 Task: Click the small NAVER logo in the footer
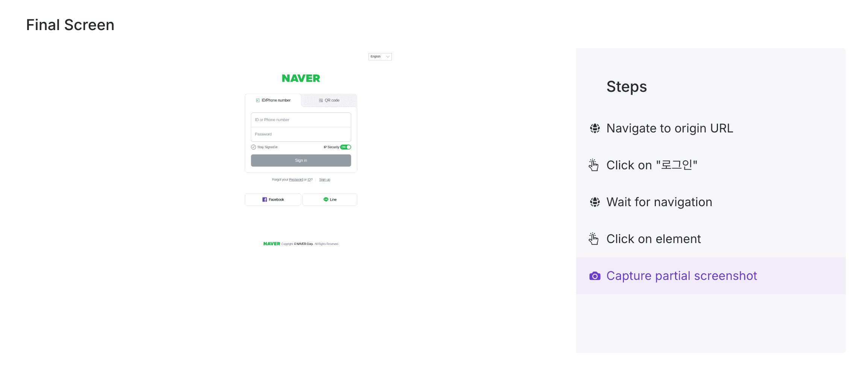(272, 244)
